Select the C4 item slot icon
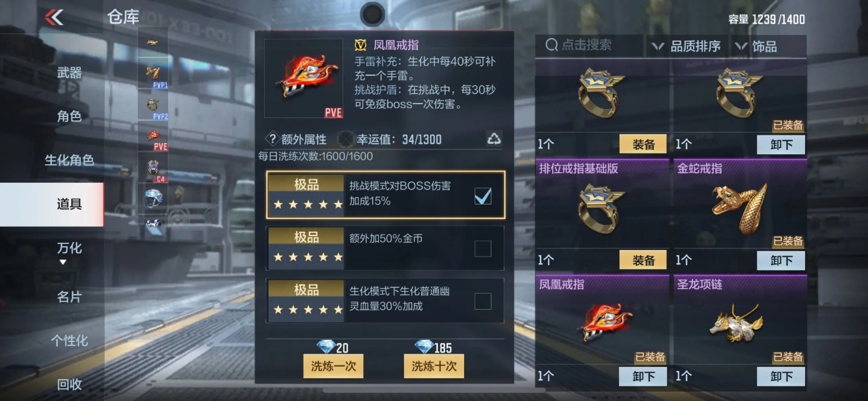Viewport: 868px width, 401px height. click(x=153, y=168)
